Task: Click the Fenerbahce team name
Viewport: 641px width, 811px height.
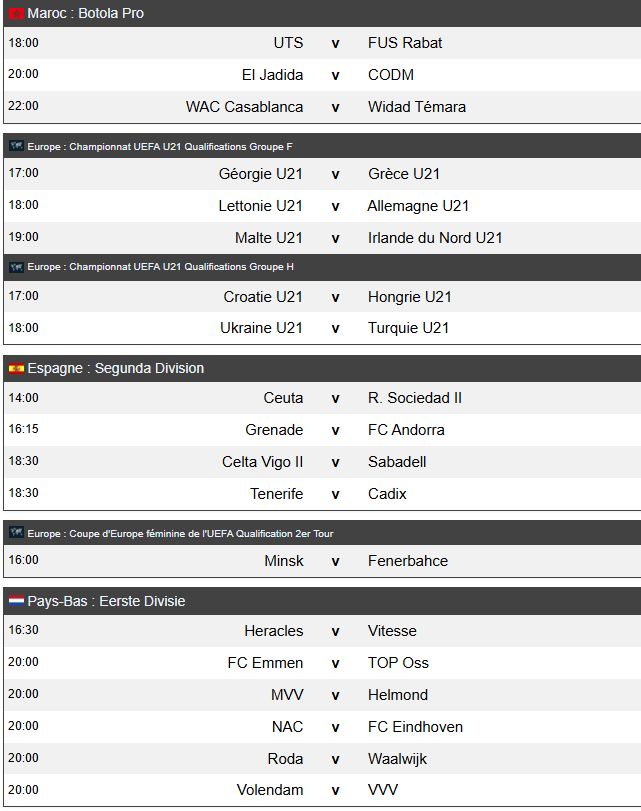Action: (x=408, y=561)
